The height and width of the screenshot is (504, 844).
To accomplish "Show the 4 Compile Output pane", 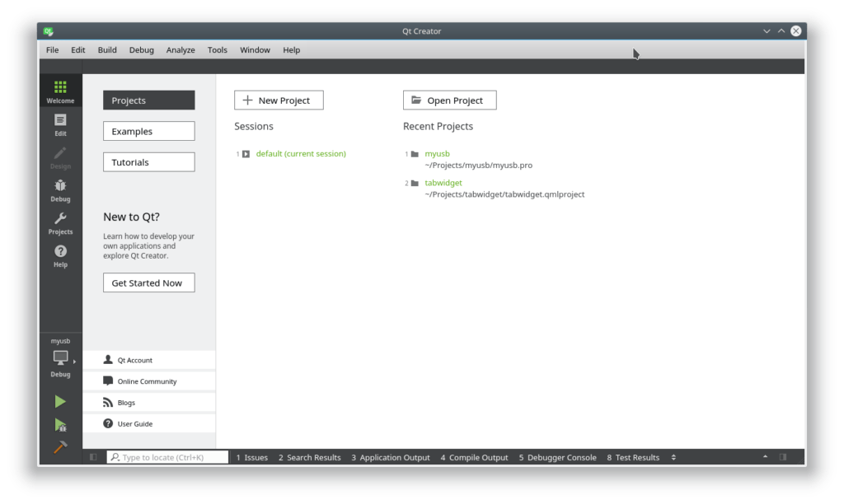I will pos(474,457).
